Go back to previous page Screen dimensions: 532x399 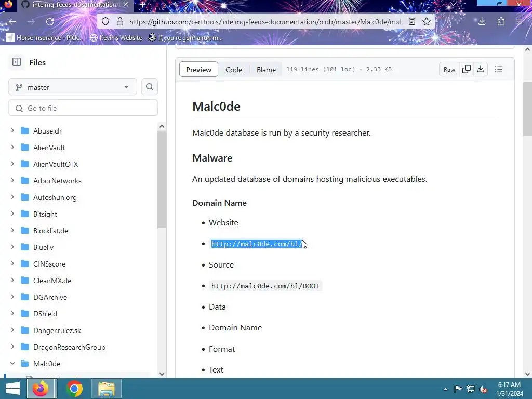point(12,22)
